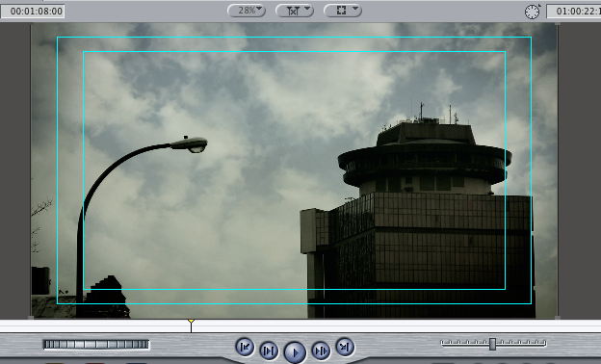Click the ribbed jog control wheel
Screen dimensions: 601x364
pyautogui.click(x=95, y=345)
